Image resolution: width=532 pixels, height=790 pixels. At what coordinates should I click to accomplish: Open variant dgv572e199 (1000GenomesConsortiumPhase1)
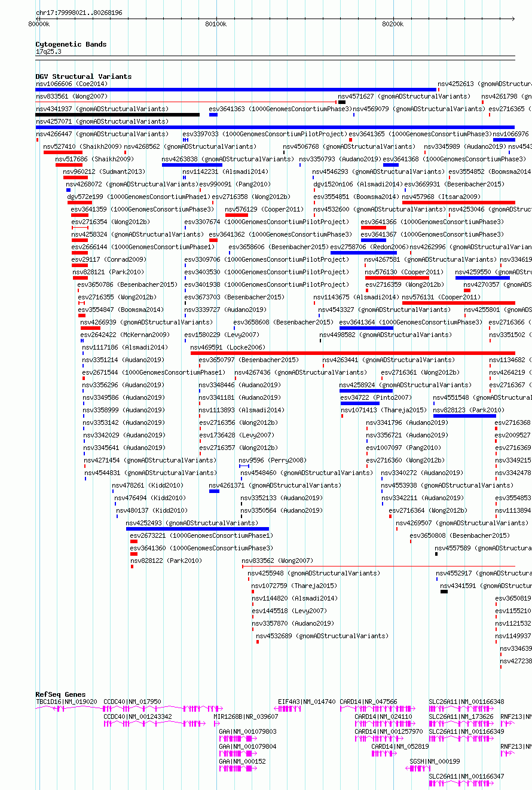(139, 197)
